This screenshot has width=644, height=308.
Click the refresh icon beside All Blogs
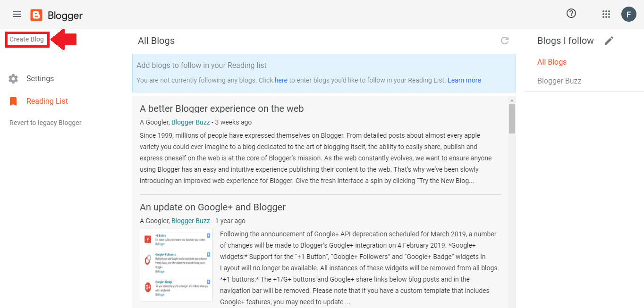(505, 41)
